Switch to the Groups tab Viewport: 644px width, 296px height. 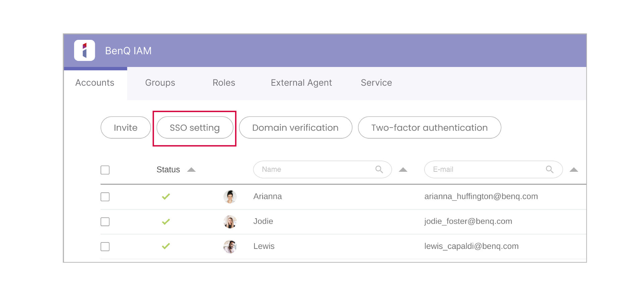coord(160,83)
